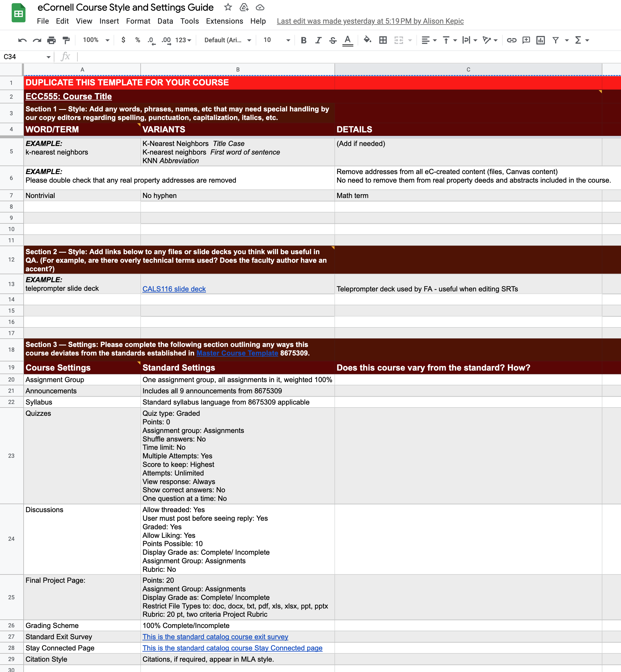621x672 pixels.
Task: Format selection as currency
Action: [x=123, y=40]
